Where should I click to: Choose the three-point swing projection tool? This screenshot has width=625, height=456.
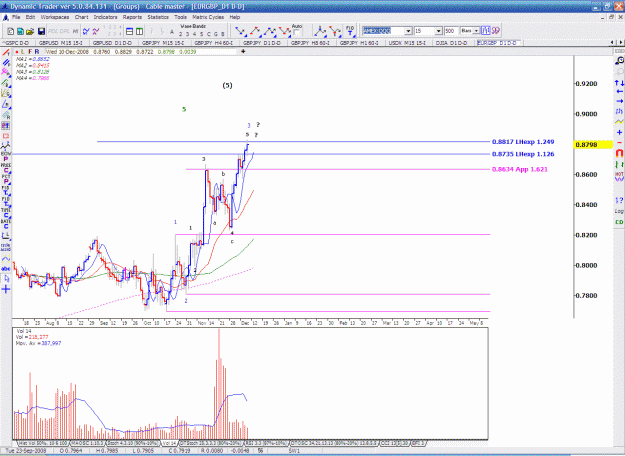click(270, 31)
